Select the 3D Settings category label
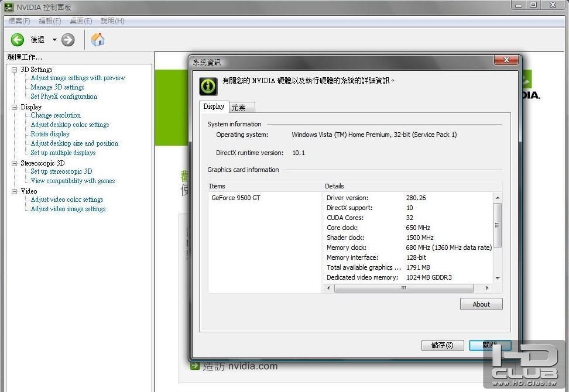The height and width of the screenshot is (392, 569). click(x=36, y=70)
